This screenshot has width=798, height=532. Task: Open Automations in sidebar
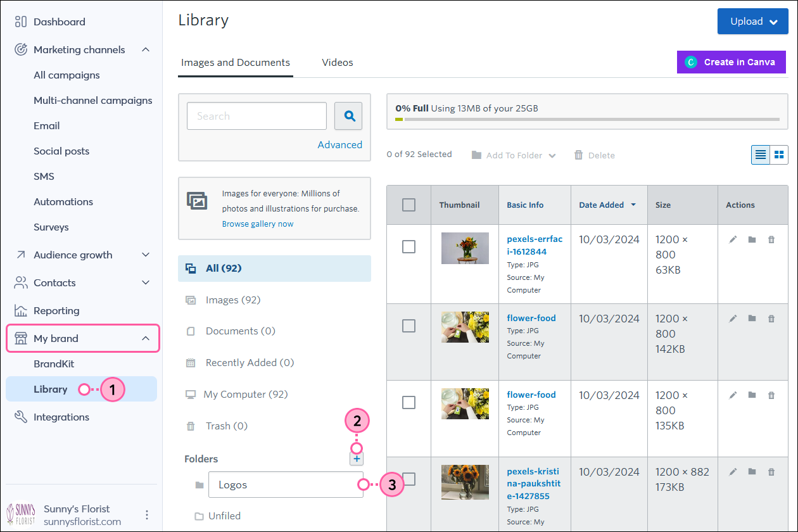coord(63,201)
